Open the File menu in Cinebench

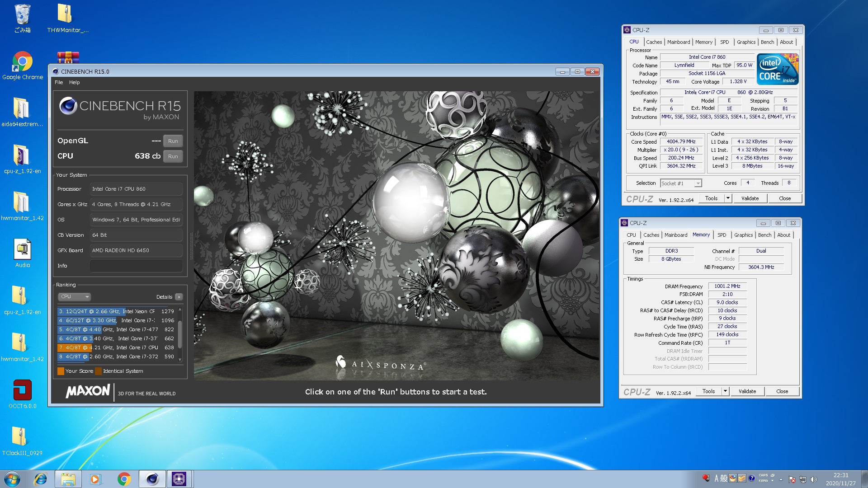pyautogui.click(x=59, y=82)
